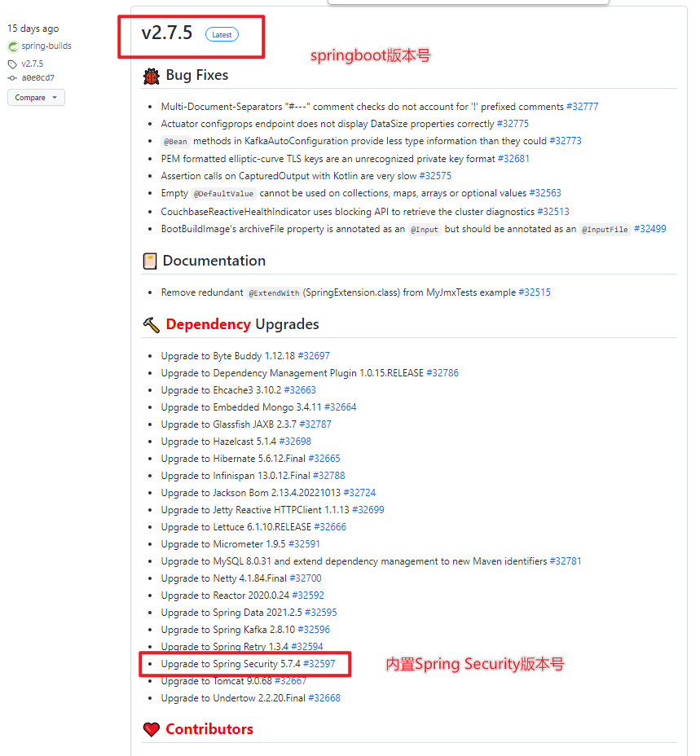Screen dimensions: 700x756
Task: Click the bug icon next to Bug Fixes
Action: [x=152, y=77]
